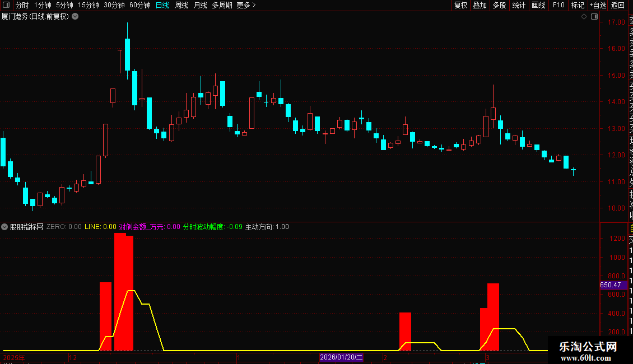
Task: Toggle the side panel icon in chart corner
Action: click(x=594, y=17)
